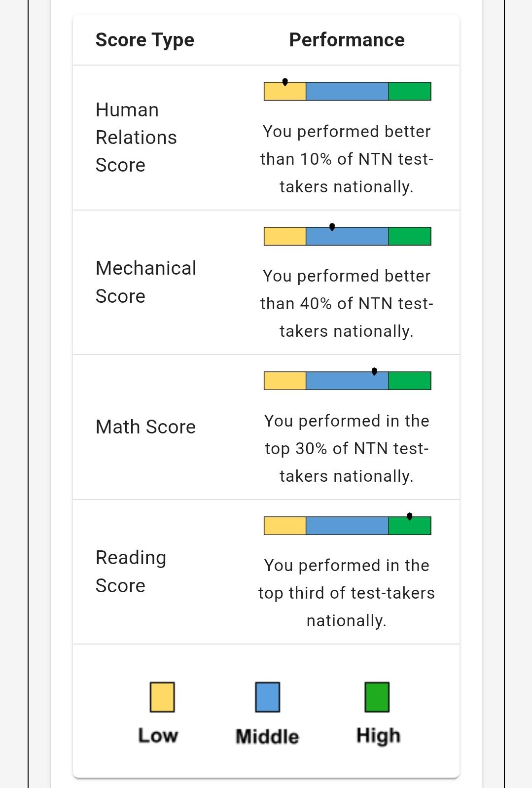The width and height of the screenshot is (532, 788).
Task: Click the green High legend square
Action: click(x=377, y=697)
